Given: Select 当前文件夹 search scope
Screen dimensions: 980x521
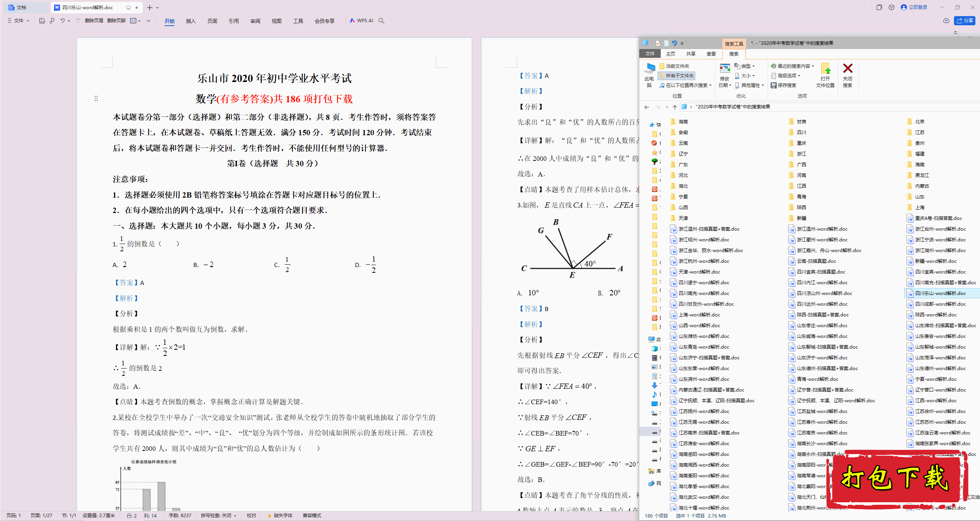Looking at the screenshot, I should (674, 66).
